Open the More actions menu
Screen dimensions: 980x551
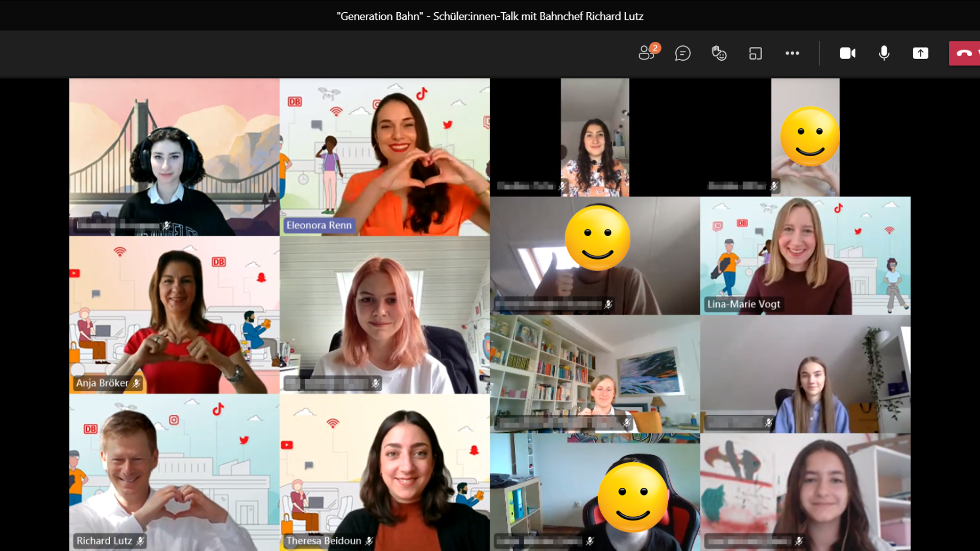792,53
